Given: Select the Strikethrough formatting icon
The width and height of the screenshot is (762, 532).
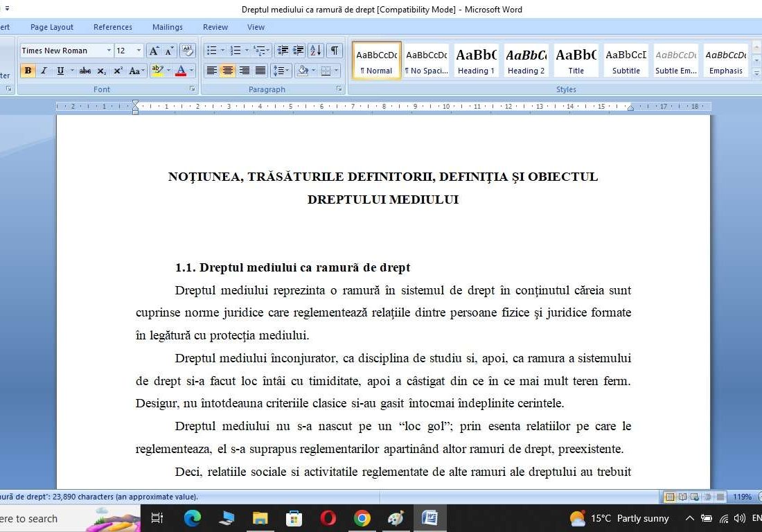Looking at the screenshot, I should [85, 70].
